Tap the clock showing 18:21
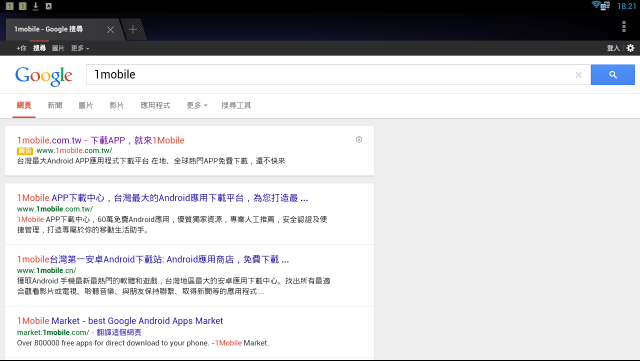 (x=626, y=6)
